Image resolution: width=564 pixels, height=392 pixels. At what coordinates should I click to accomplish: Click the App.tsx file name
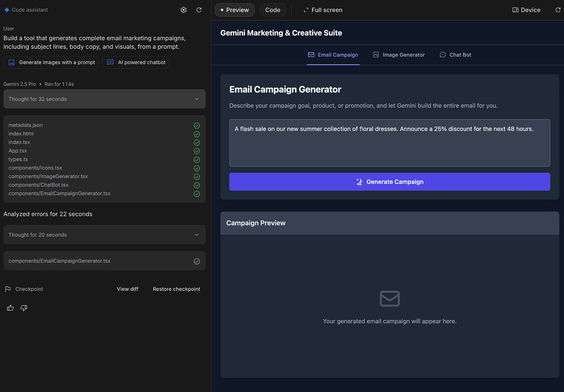tap(18, 151)
